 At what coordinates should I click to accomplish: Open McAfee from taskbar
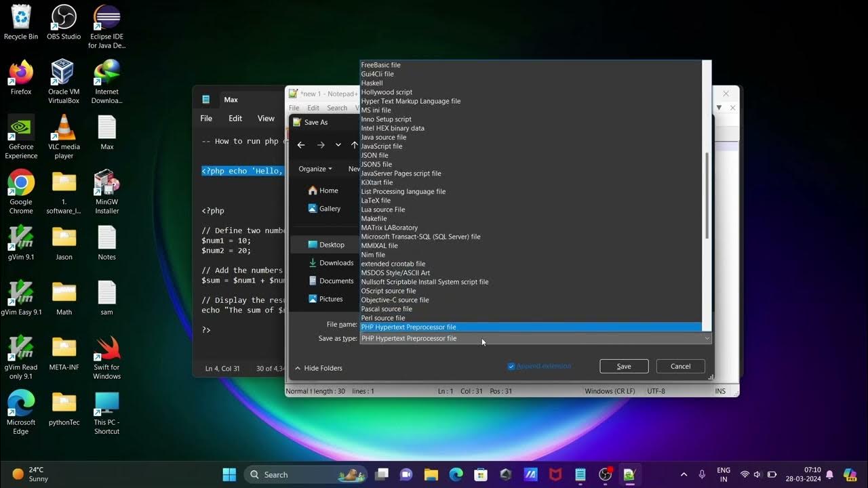(x=555, y=474)
